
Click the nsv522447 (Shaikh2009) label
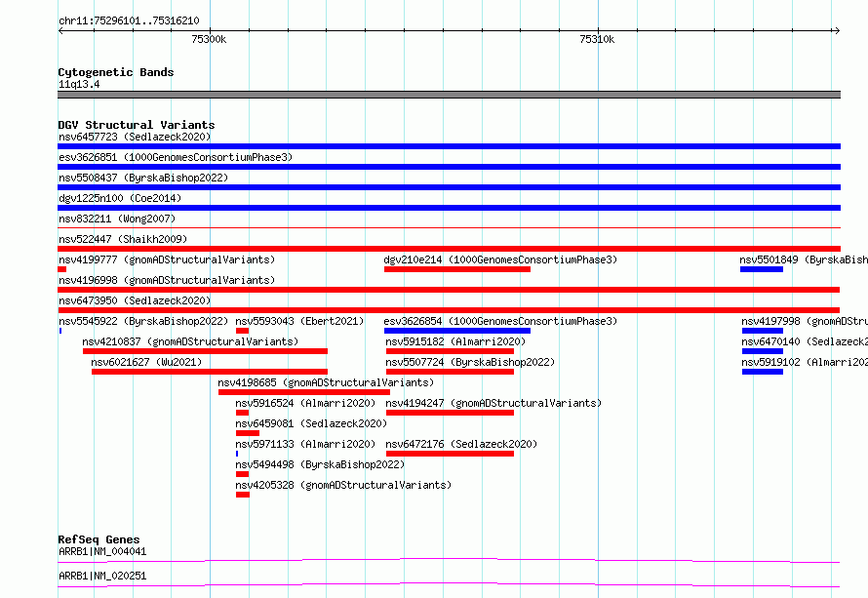pos(123,239)
